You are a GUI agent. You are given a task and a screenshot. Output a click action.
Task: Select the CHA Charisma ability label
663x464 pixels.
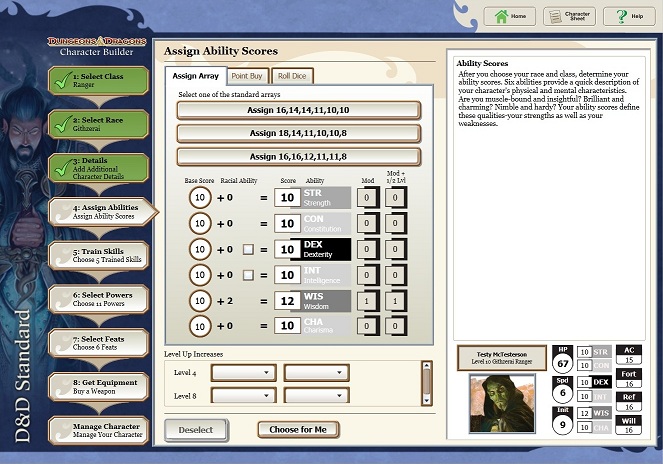coord(326,326)
